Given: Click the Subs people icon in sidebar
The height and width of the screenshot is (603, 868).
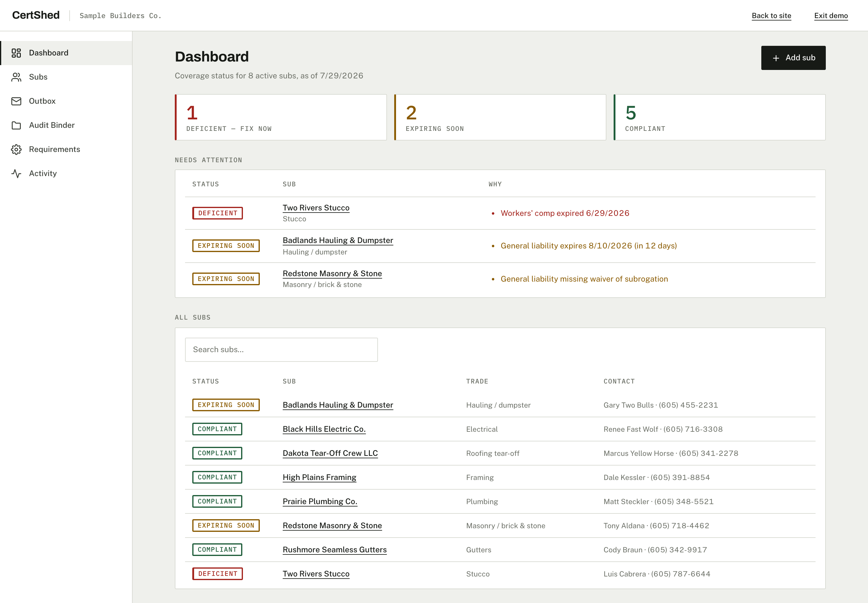Looking at the screenshot, I should 16,77.
